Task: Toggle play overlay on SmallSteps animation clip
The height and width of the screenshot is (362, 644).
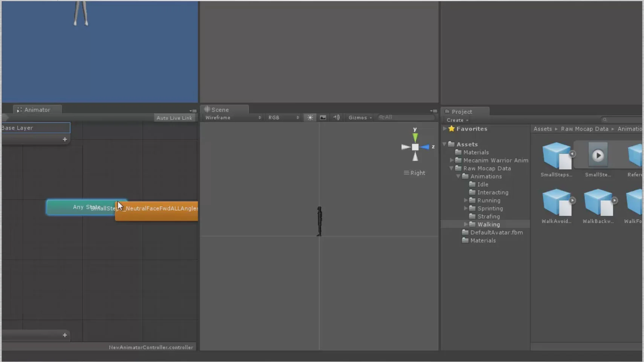Action: [x=598, y=155]
